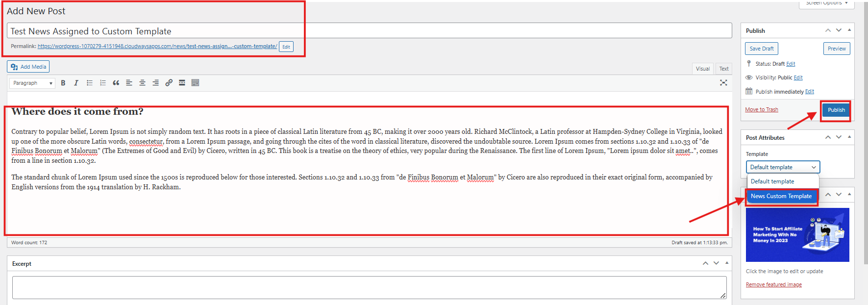Choose Default template option from the list
The image size is (868, 305).
click(782, 181)
